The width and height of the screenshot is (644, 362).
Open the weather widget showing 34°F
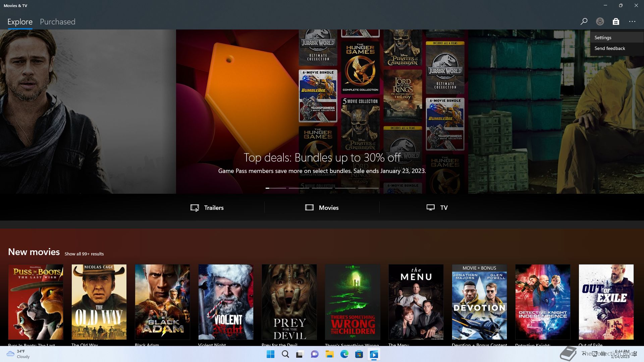point(18,354)
